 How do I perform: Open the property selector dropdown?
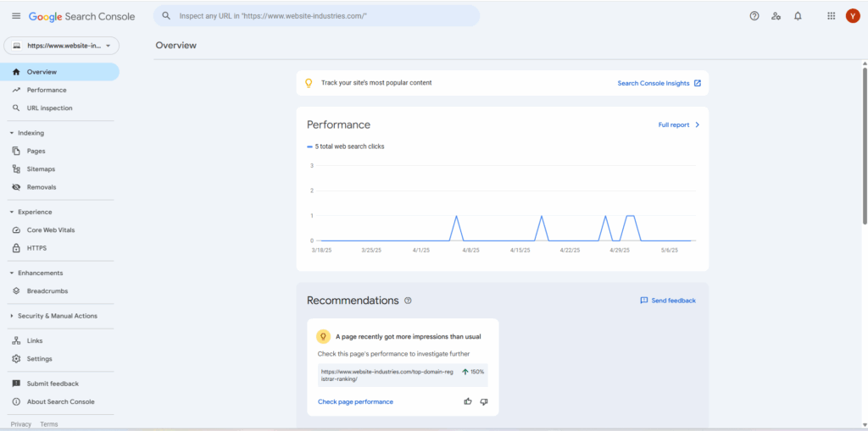point(62,46)
